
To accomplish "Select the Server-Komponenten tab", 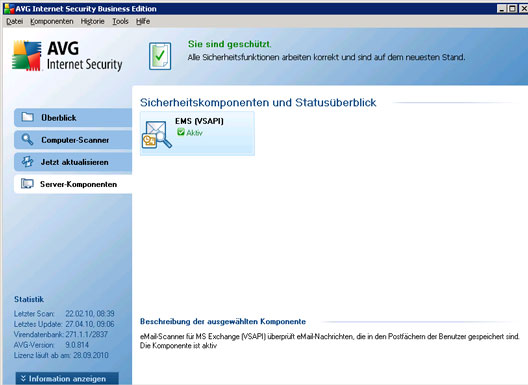I will (x=73, y=184).
